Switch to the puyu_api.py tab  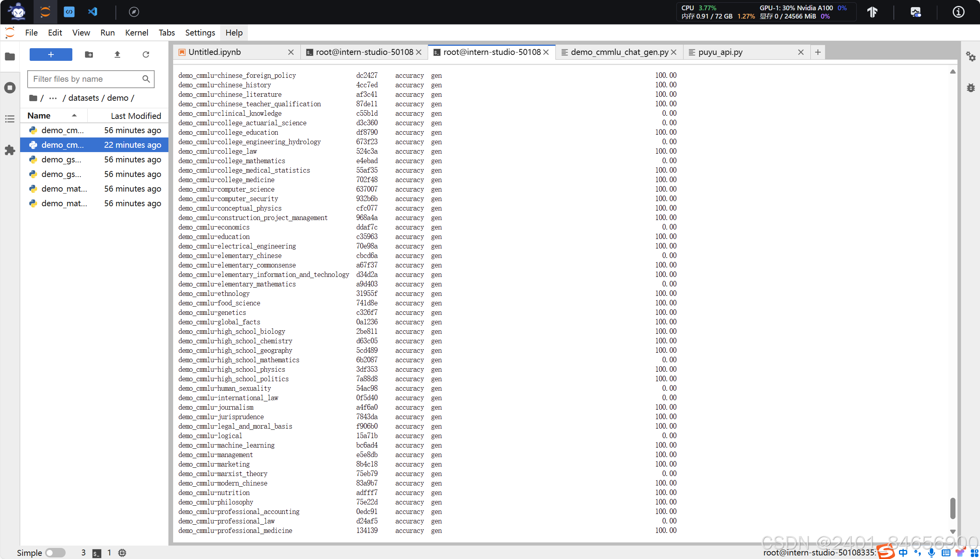click(720, 52)
